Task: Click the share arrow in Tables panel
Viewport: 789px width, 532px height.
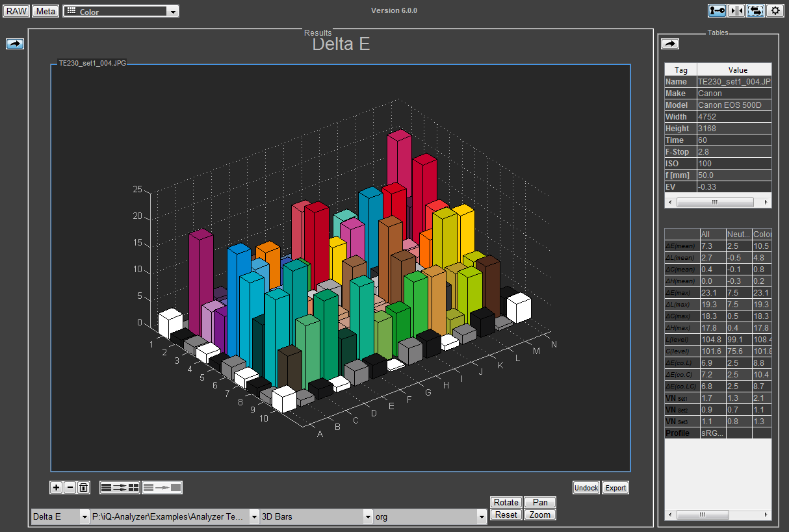Action: pyautogui.click(x=669, y=44)
